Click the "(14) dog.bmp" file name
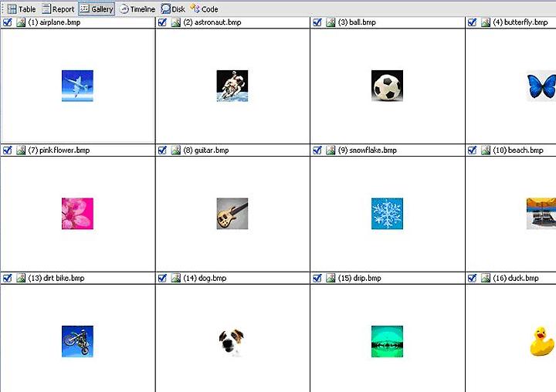Screen dimensions: 556x392 [205, 279]
